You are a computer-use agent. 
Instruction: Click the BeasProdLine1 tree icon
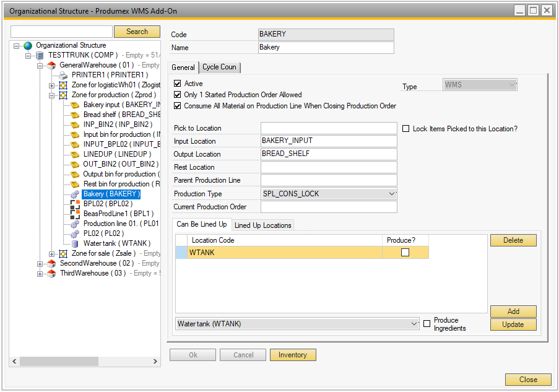coord(75,214)
